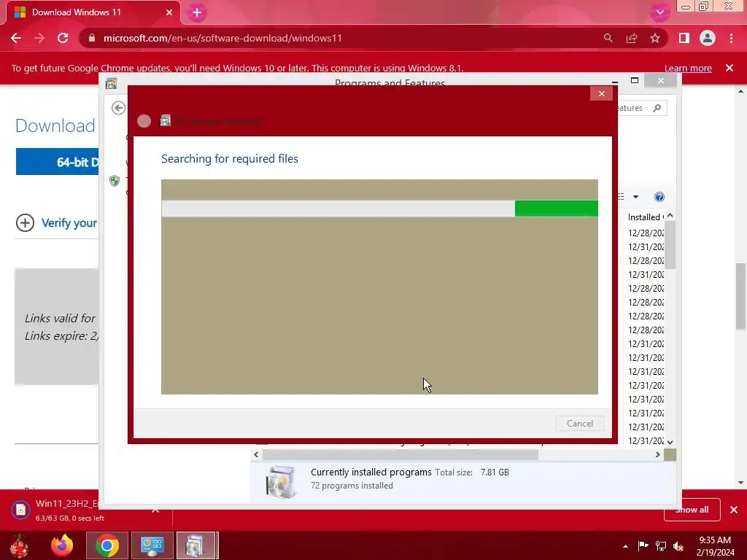
Task: Click the muted volume tray icon
Action: click(679, 545)
